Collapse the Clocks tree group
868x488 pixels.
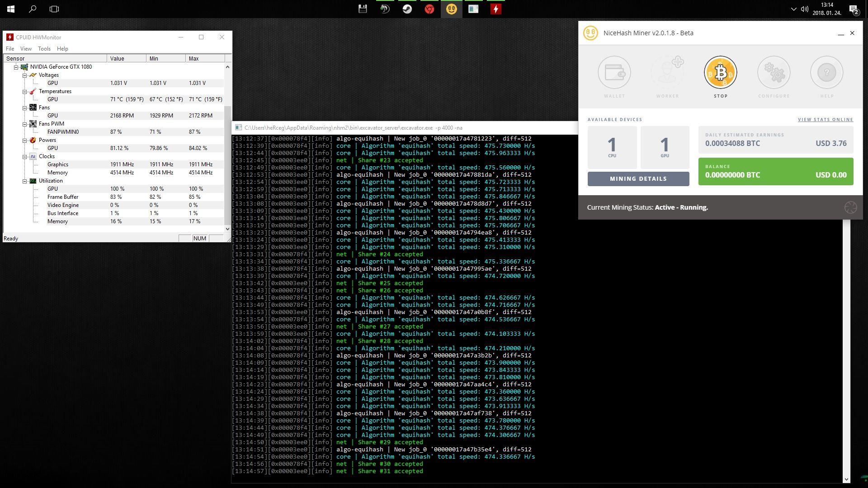(24, 156)
